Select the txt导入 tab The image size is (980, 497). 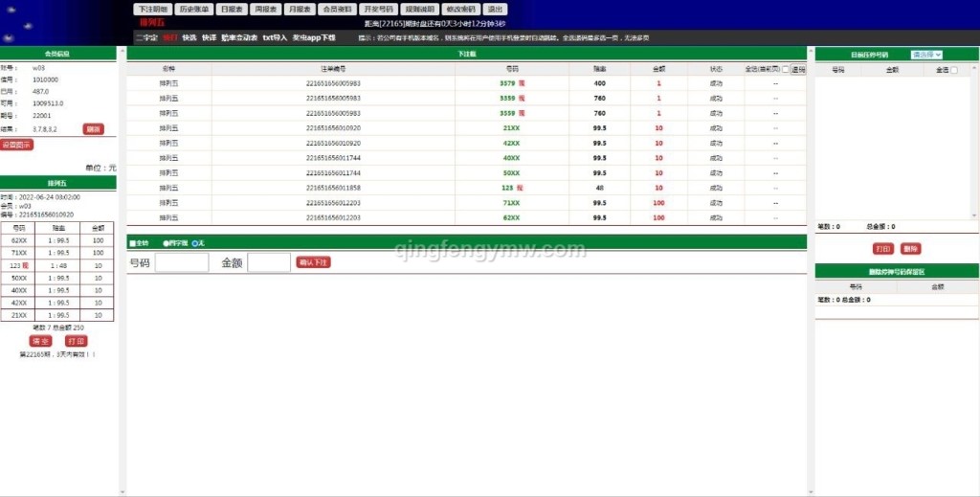pyautogui.click(x=275, y=37)
